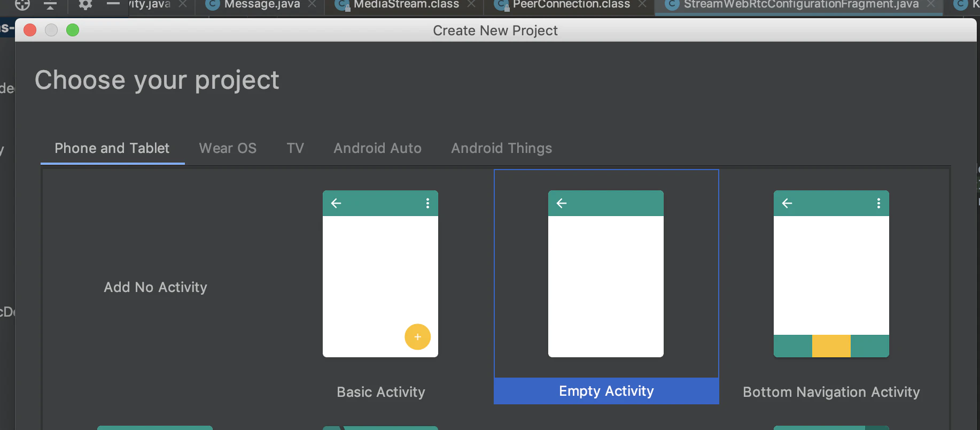Click the Basic Activity label

[x=381, y=392]
